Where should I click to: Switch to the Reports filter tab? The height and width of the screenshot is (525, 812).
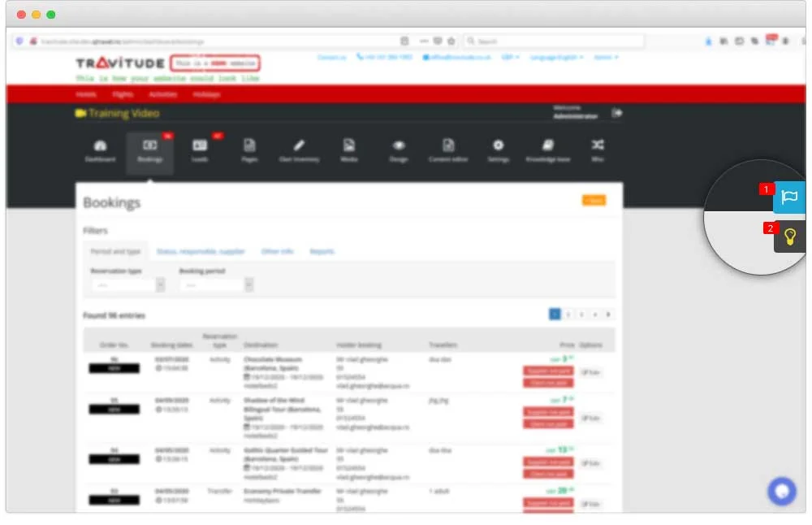pyautogui.click(x=322, y=252)
